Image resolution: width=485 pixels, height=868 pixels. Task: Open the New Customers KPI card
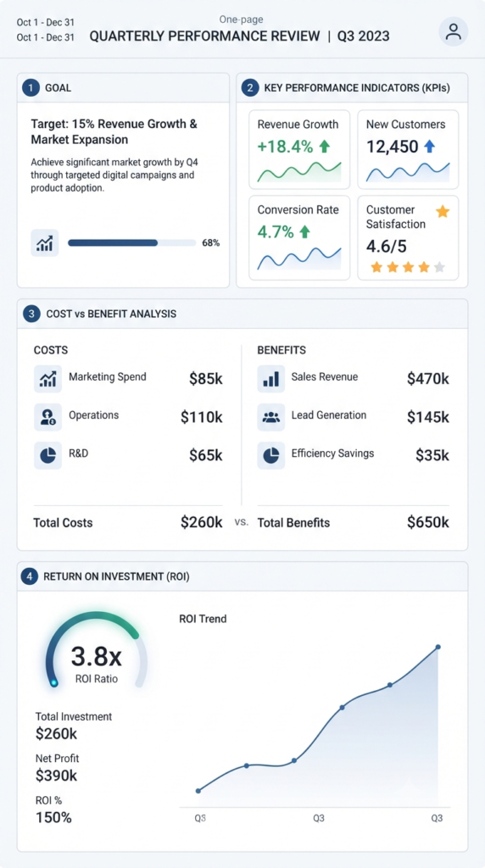coord(408,149)
